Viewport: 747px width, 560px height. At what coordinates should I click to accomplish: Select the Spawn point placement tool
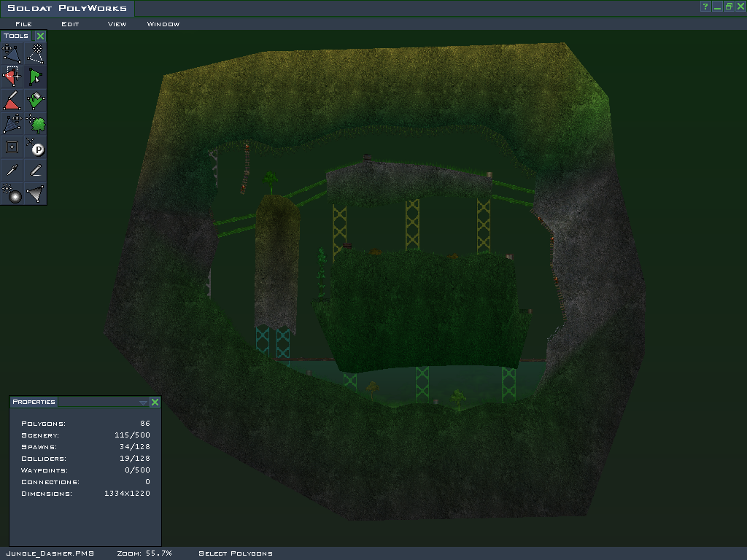click(x=36, y=147)
